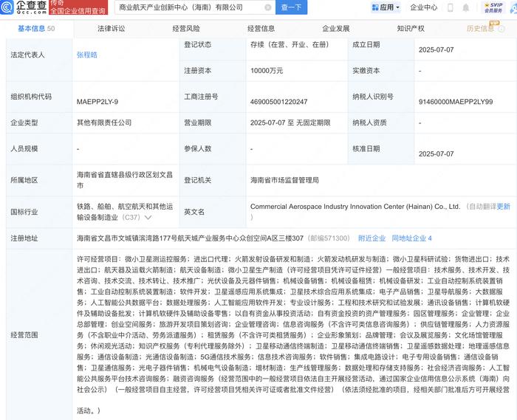
Task: Select registered capital value 10000万元
Action: 267,71
